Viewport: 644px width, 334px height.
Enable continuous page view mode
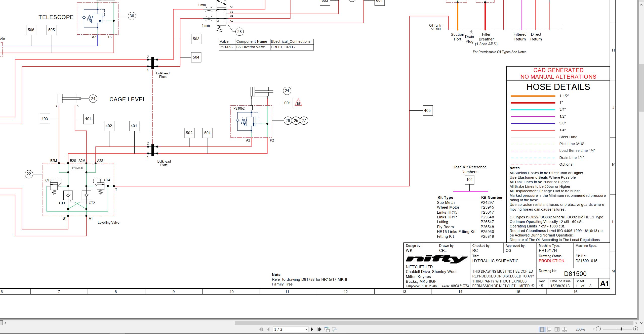tap(549, 329)
